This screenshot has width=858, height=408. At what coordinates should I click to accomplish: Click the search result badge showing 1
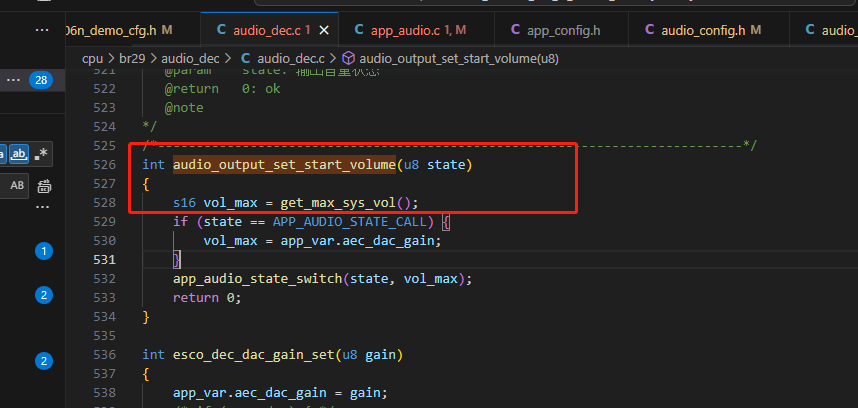pos(44,252)
